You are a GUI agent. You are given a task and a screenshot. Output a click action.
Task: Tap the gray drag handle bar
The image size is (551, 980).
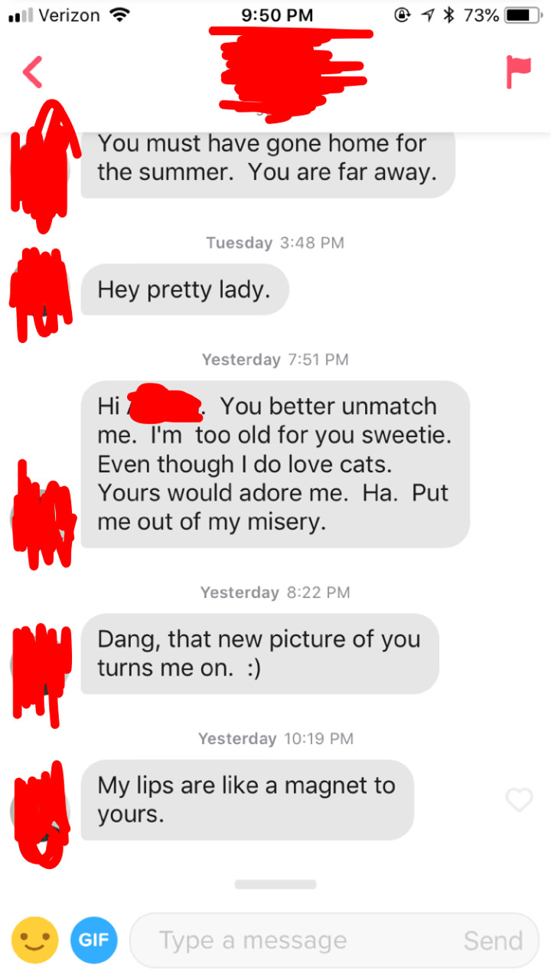pos(275,884)
